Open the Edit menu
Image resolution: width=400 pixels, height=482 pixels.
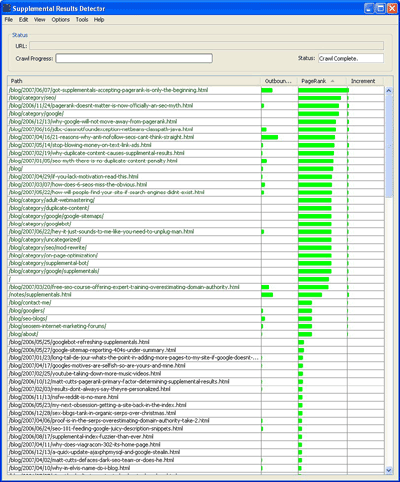click(23, 20)
